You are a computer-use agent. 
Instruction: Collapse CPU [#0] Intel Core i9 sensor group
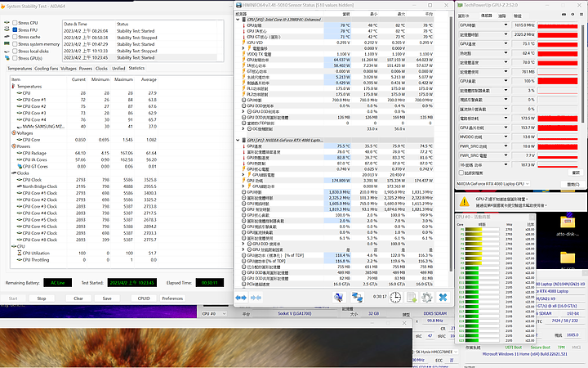238,20
